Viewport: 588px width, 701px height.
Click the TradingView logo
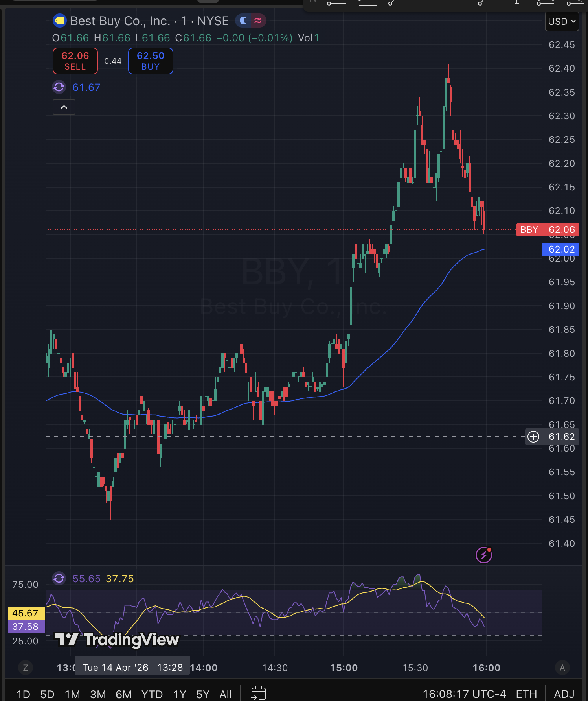117,640
